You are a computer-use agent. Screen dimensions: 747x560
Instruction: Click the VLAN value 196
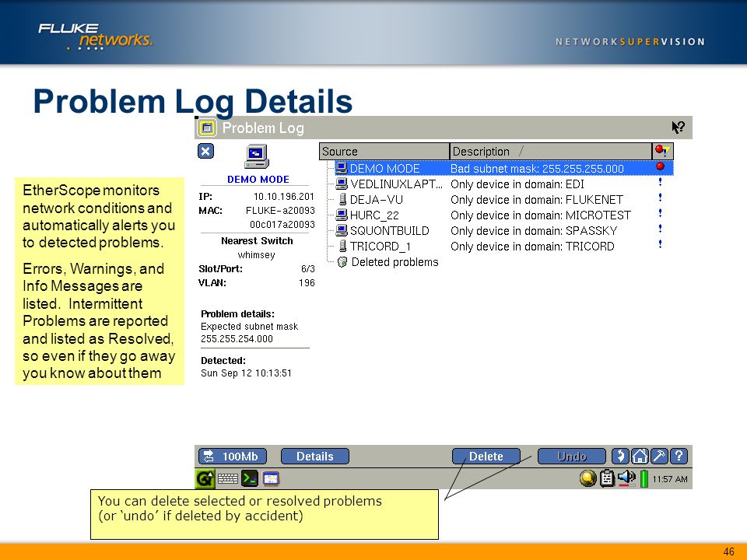pos(307,283)
